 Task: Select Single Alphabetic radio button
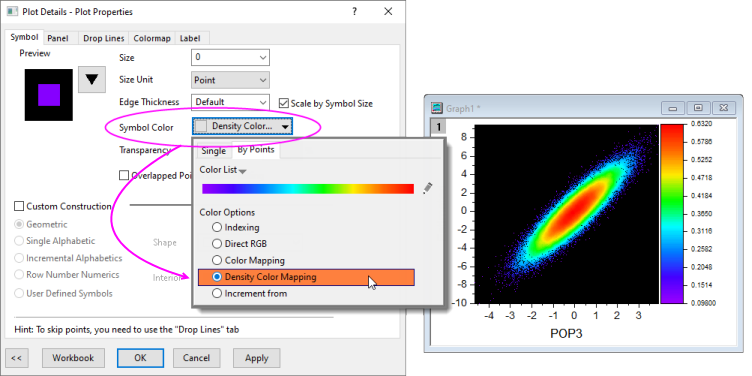pyautogui.click(x=19, y=241)
